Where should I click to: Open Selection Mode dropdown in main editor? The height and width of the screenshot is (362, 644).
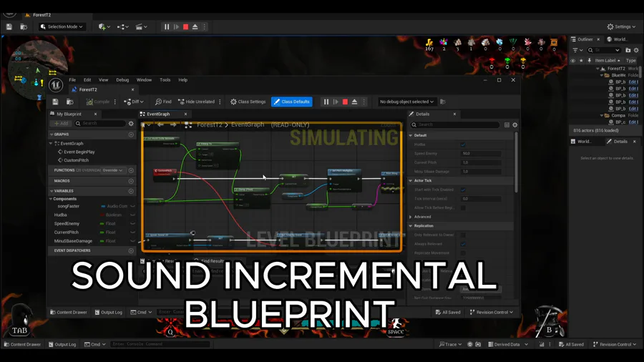62,26
